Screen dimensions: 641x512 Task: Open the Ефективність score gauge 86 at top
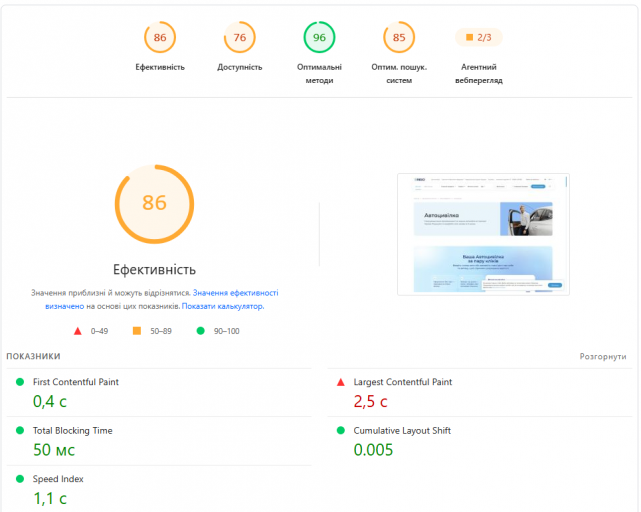coord(160,37)
